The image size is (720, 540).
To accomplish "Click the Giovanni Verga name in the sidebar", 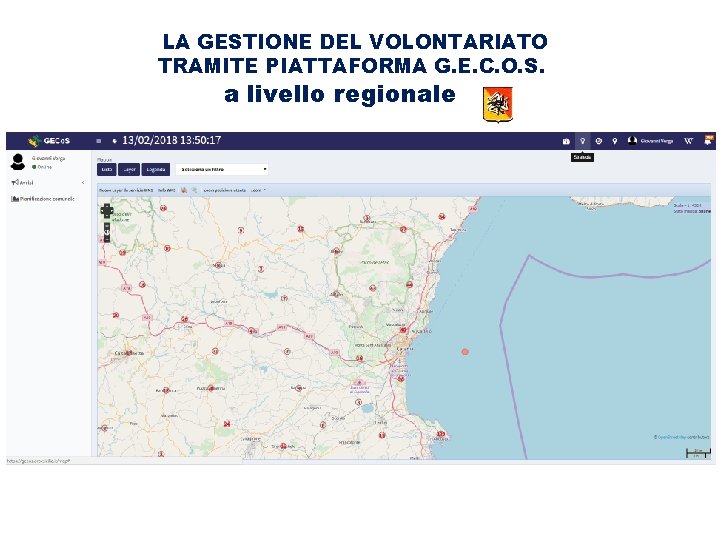I will [48, 158].
